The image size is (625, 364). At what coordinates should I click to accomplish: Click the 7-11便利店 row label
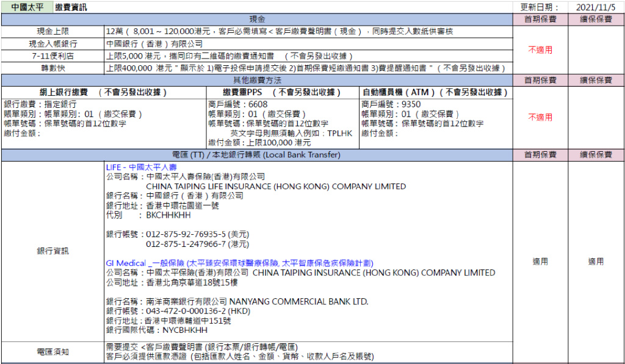point(52,56)
